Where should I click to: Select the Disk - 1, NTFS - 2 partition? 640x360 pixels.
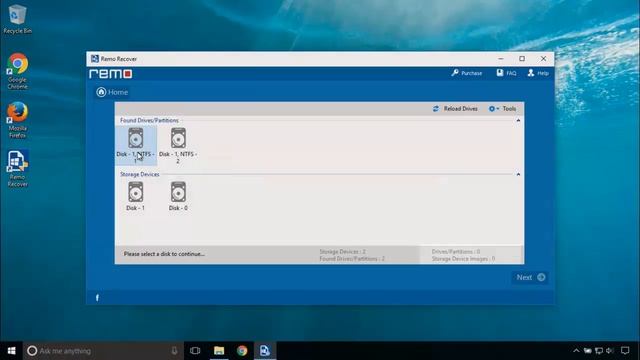click(178, 145)
